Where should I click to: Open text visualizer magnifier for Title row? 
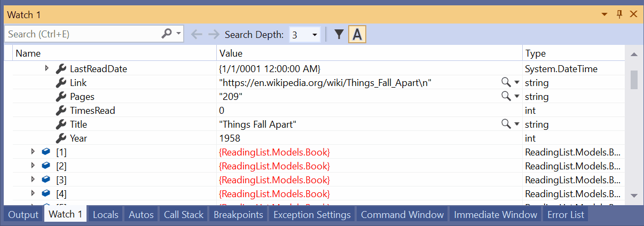click(x=505, y=124)
